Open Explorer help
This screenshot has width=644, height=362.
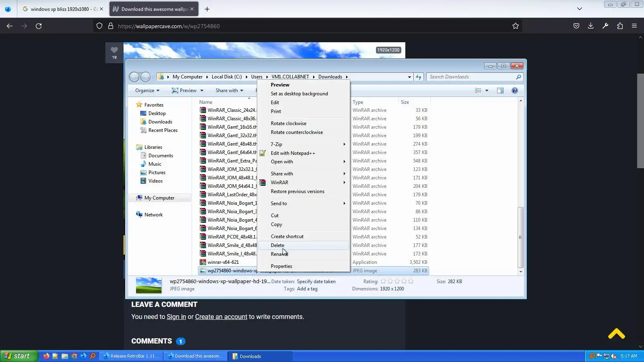point(514,90)
